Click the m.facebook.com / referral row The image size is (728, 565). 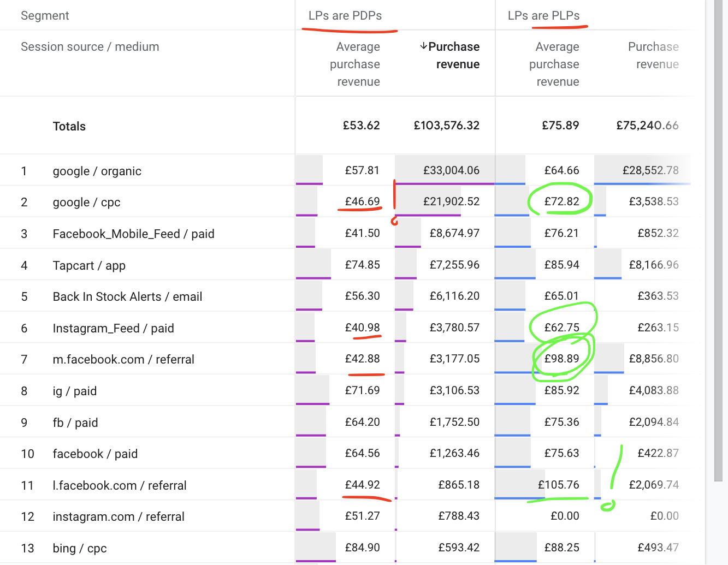click(x=123, y=360)
